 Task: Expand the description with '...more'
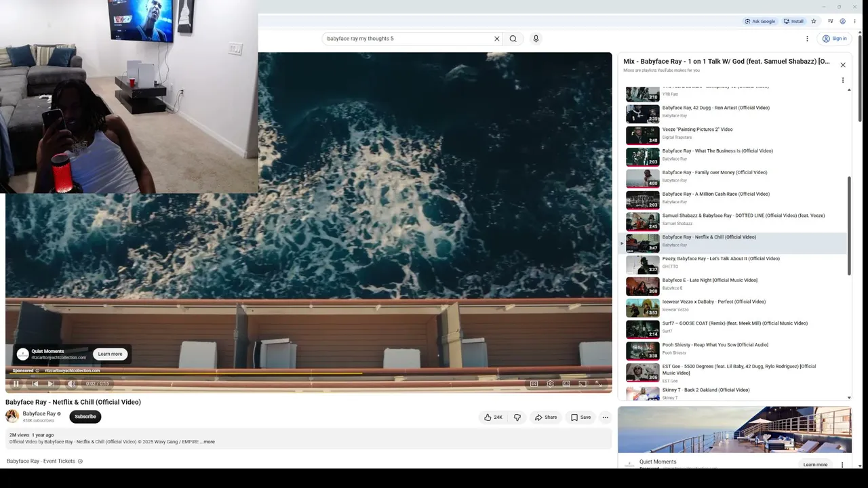coord(208,442)
